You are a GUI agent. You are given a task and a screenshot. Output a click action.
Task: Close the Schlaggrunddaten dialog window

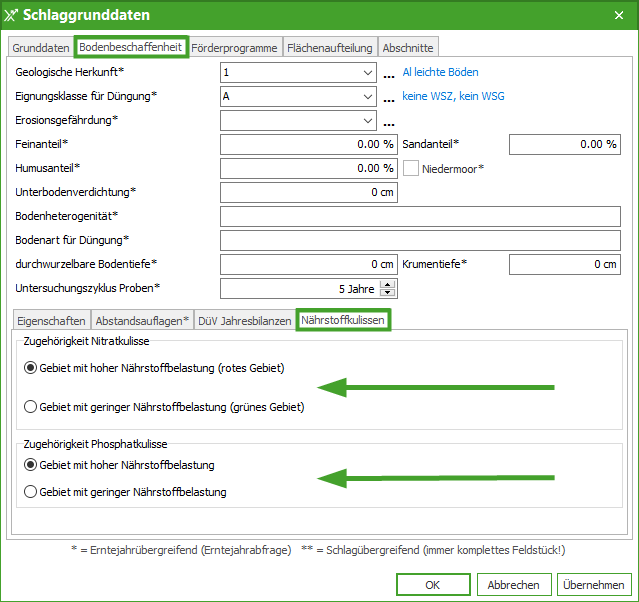pos(618,15)
